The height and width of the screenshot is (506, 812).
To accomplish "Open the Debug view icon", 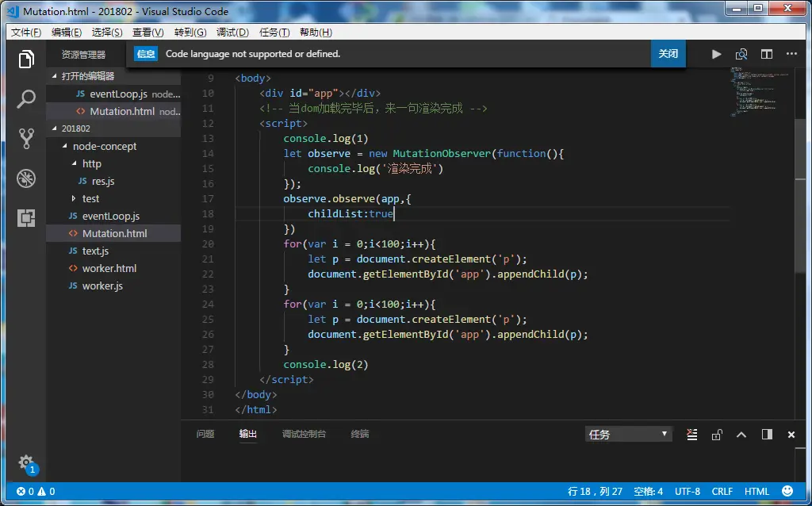I will click(x=26, y=178).
